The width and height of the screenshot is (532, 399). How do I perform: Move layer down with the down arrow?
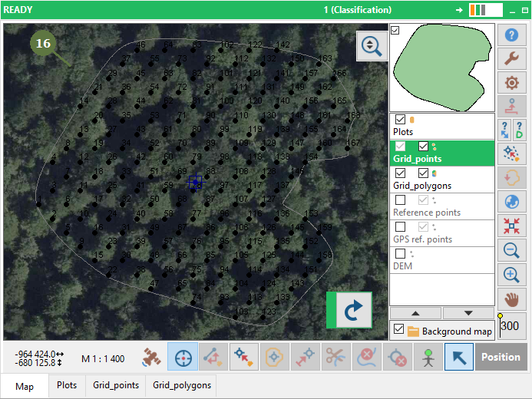point(468,313)
